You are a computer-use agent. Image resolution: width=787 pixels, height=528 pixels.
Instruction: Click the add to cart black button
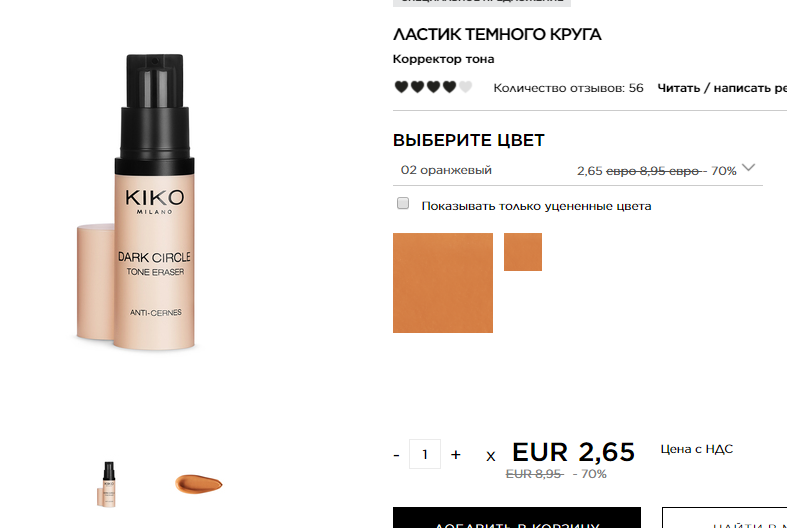click(x=516, y=517)
